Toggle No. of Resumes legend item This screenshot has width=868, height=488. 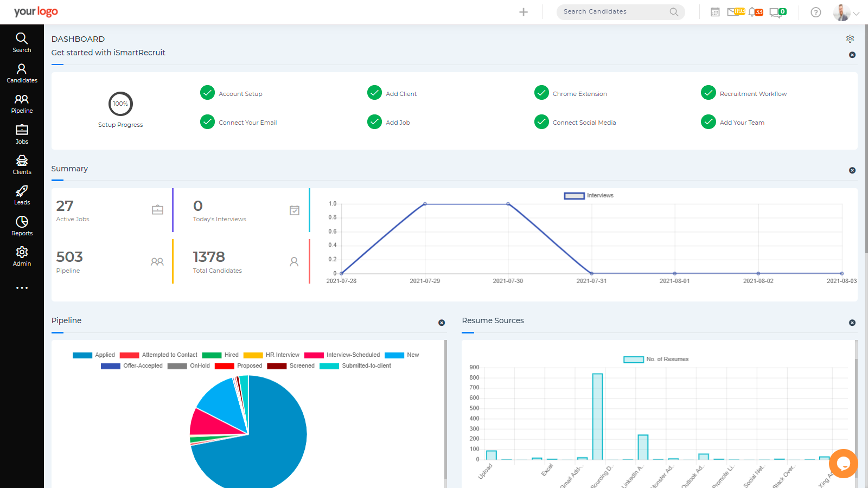[656, 359]
